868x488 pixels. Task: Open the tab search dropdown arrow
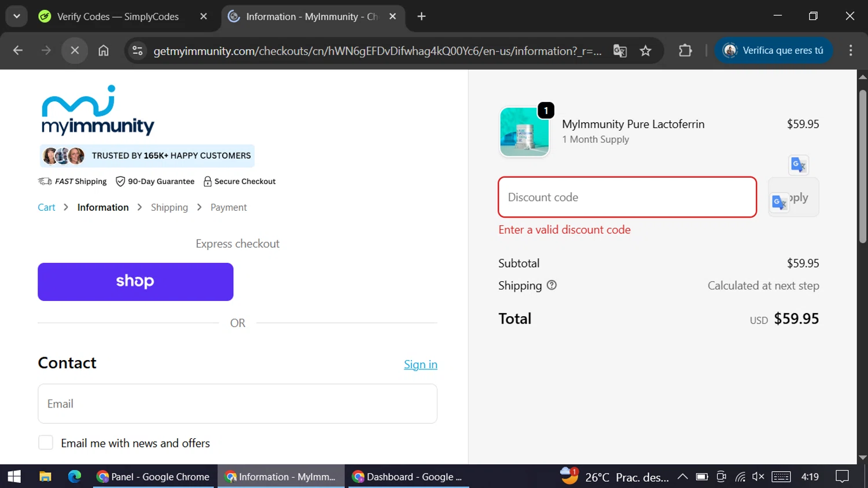click(x=17, y=16)
